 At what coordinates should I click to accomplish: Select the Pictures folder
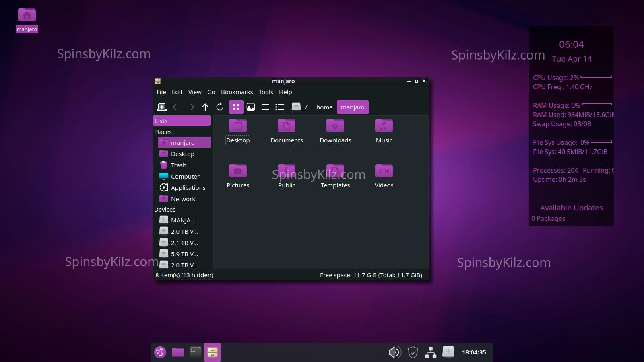pos(238,176)
